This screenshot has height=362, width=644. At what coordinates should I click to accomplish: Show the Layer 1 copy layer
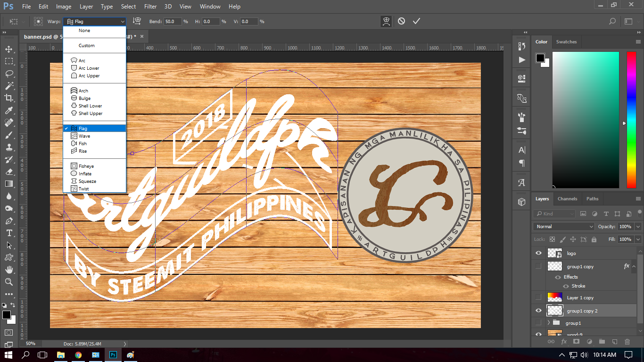[x=538, y=297]
